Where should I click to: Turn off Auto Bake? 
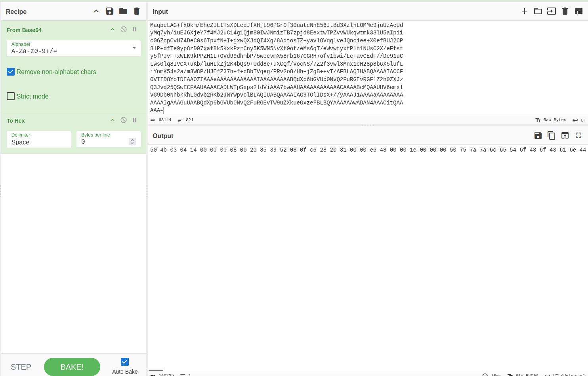tap(125, 361)
